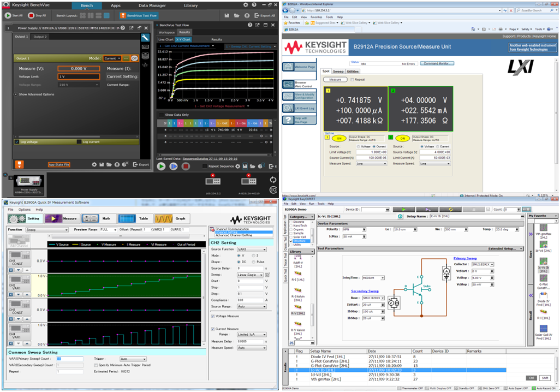Image resolution: width=560 pixels, height=392 pixels.
Task: Open Test Flow help question icon
Action: (x=250, y=25)
